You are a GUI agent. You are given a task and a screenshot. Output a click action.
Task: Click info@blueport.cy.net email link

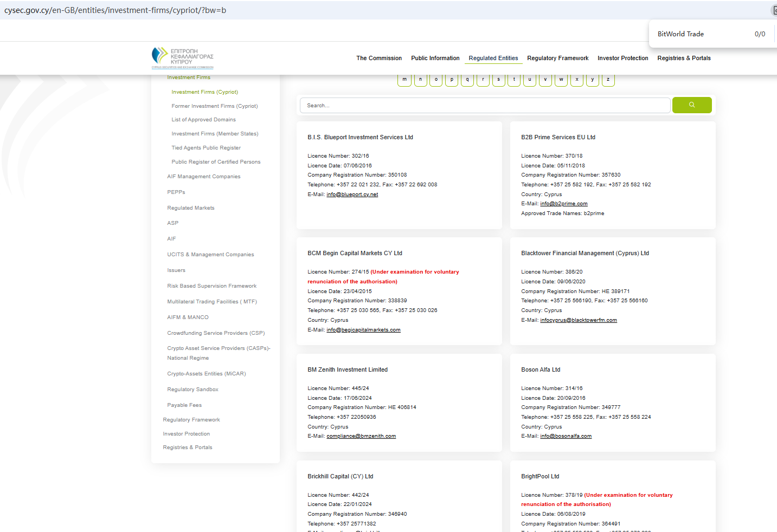352,194
